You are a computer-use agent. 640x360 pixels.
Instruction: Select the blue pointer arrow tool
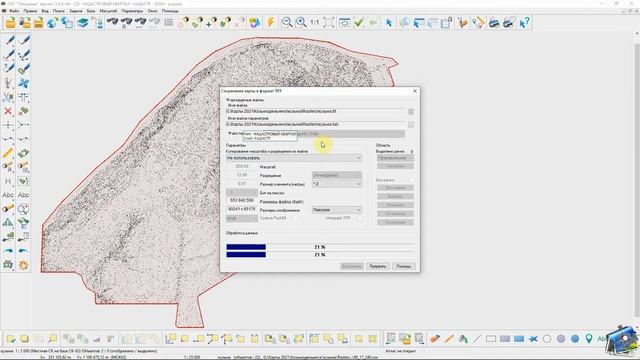click(389, 22)
